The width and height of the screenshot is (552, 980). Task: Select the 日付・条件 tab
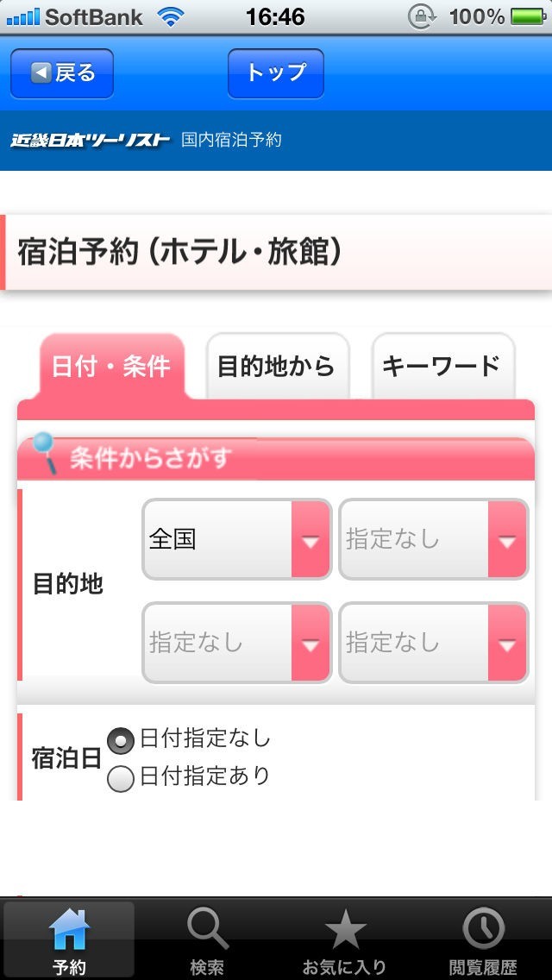pos(111,367)
